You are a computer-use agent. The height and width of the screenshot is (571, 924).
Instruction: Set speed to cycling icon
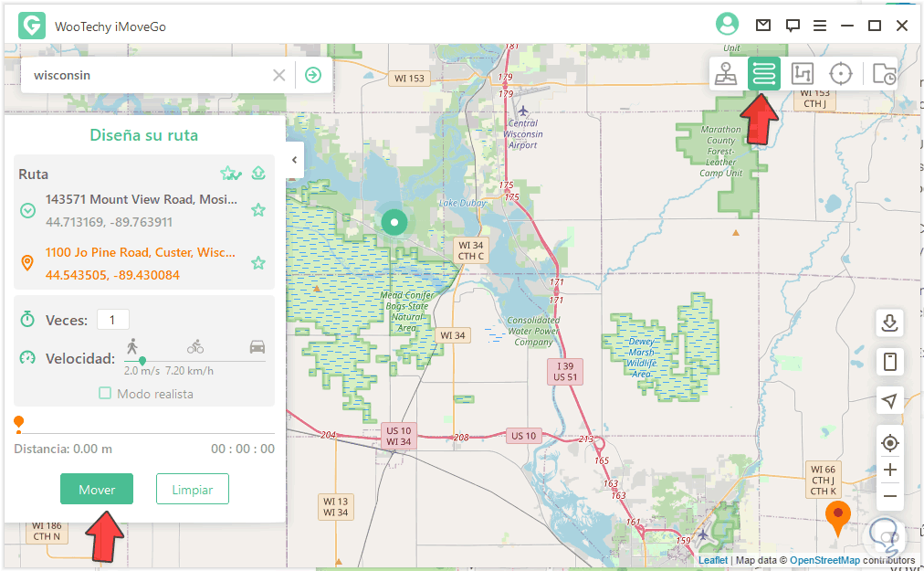click(x=195, y=347)
